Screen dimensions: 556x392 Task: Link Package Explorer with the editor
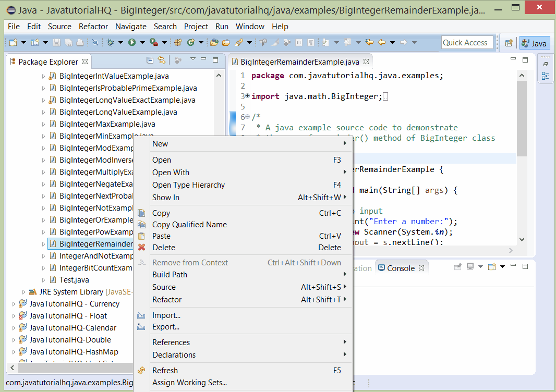coord(162,61)
